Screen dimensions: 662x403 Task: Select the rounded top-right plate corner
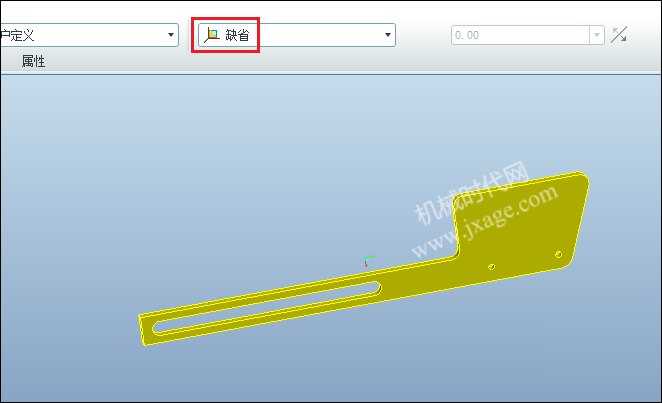coord(582,177)
